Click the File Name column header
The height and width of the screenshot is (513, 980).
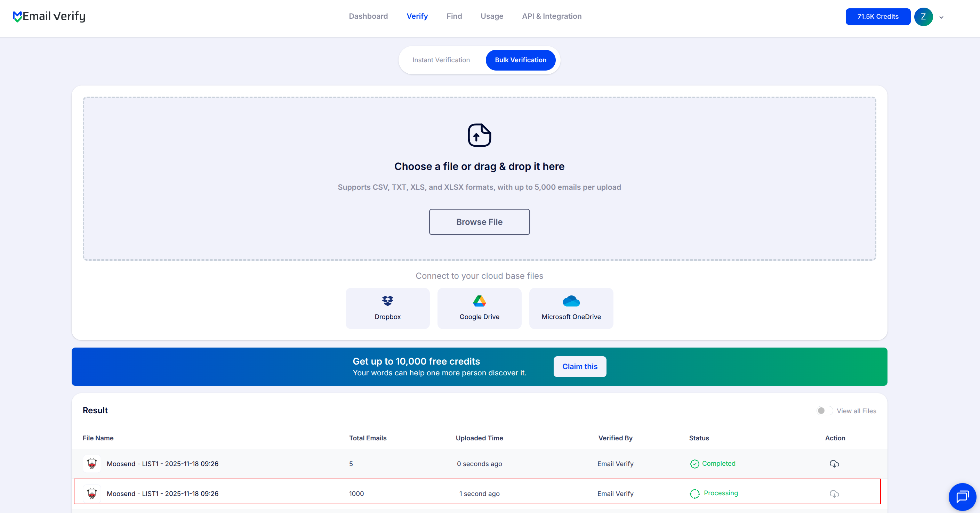point(98,438)
